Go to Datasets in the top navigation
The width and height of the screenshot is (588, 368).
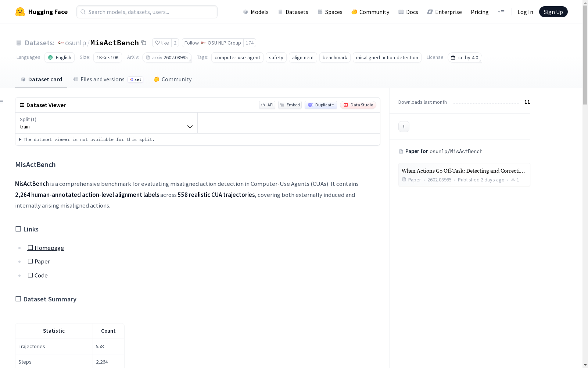[293, 12]
